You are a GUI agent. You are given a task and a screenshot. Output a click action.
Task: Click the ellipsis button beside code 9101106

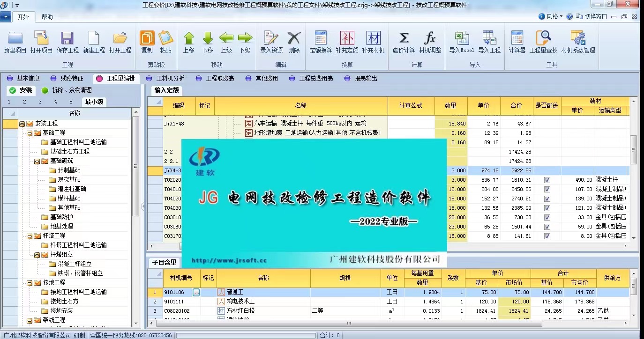(x=196, y=292)
